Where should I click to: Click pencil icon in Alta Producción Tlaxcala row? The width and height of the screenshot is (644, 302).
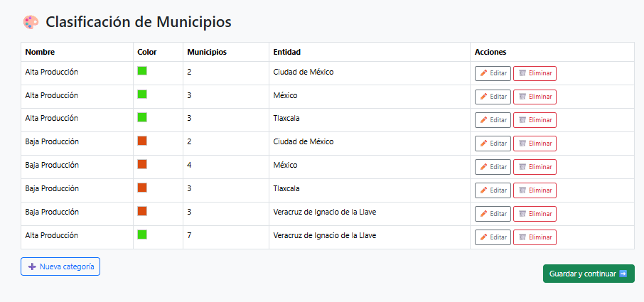484,120
